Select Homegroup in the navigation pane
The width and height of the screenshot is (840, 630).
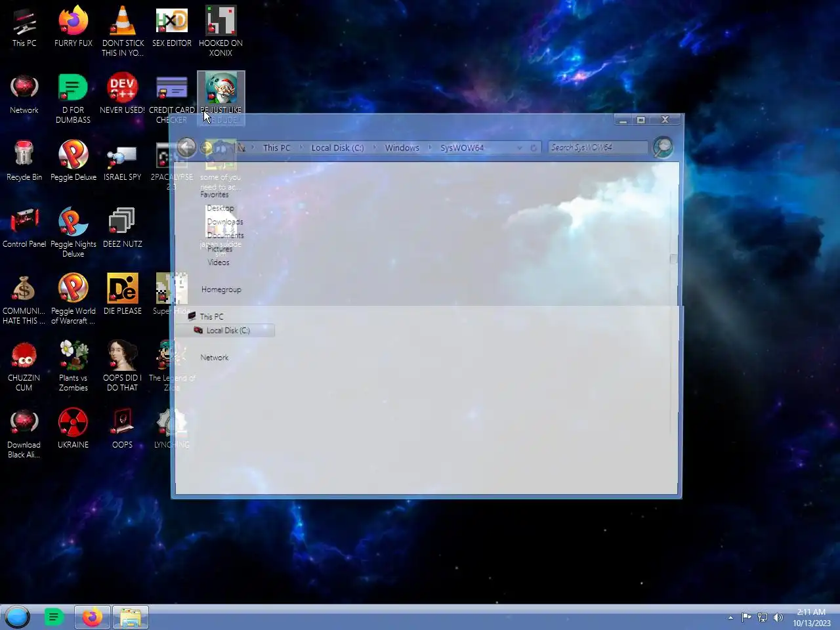click(221, 289)
